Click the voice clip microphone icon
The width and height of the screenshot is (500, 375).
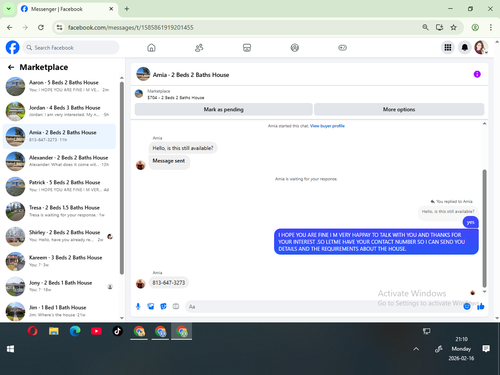(x=138, y=306)
